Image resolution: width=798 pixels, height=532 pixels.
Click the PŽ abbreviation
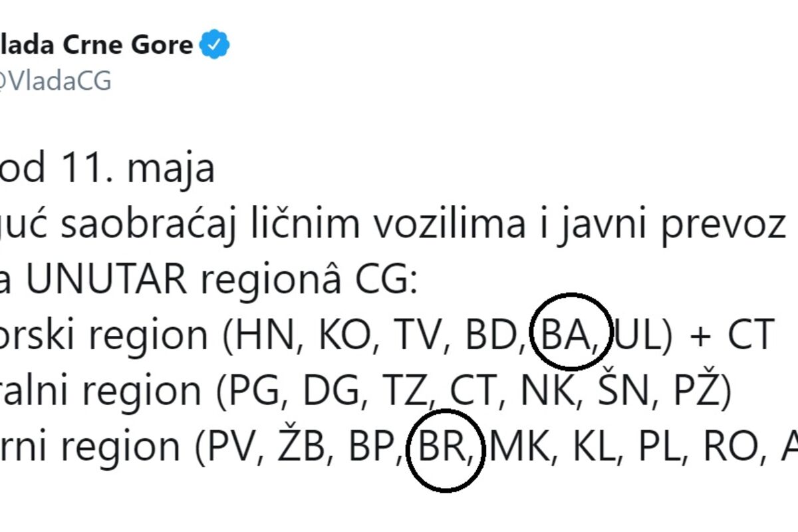[699, 392]
